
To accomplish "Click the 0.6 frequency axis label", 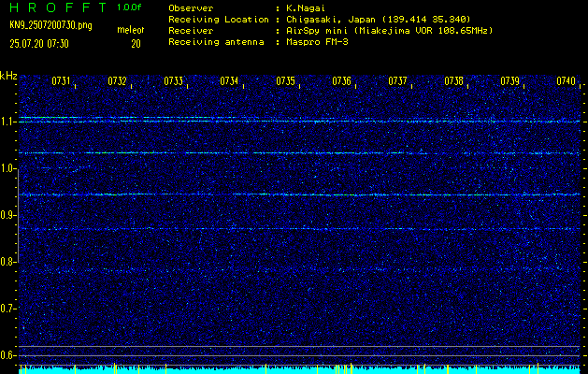I will coord(7,355).
